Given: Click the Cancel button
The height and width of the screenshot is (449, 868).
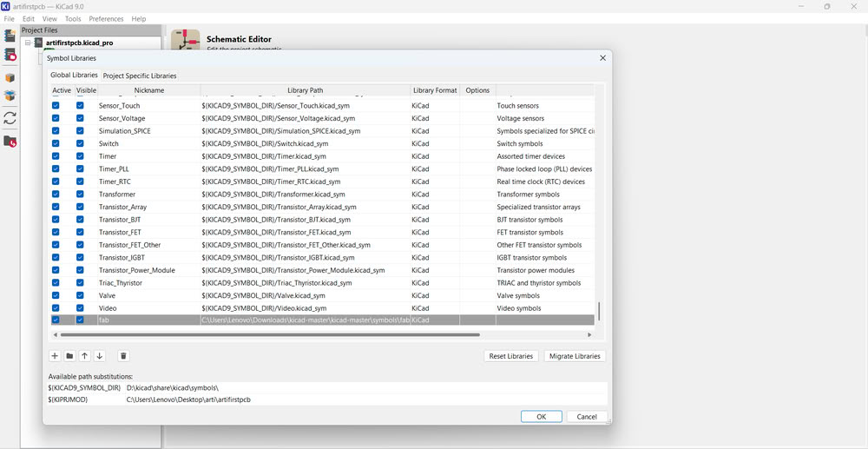Looking at the screenshot, I should coord(587,416).
